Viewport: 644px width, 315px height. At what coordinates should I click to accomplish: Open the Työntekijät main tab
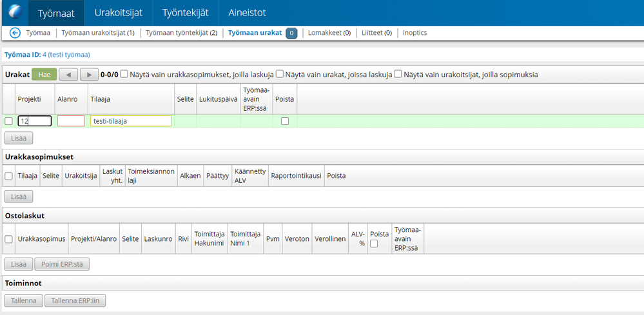click(185, 13)
